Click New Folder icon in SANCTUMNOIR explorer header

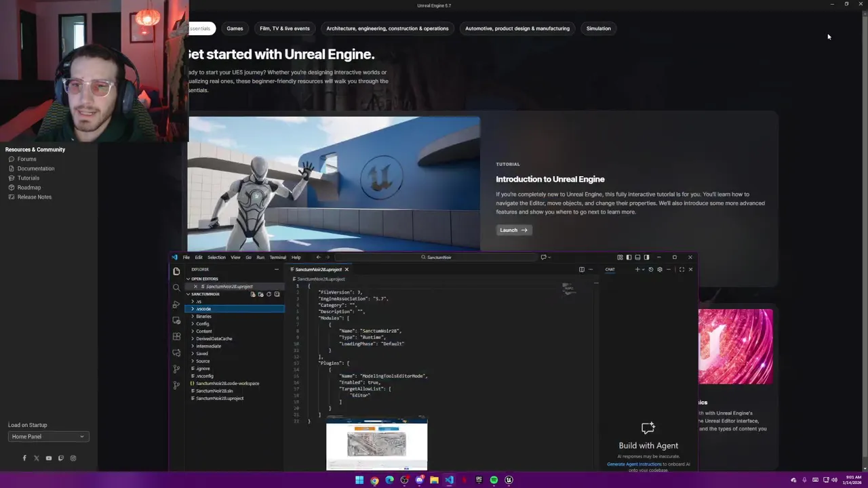point(260,294)
